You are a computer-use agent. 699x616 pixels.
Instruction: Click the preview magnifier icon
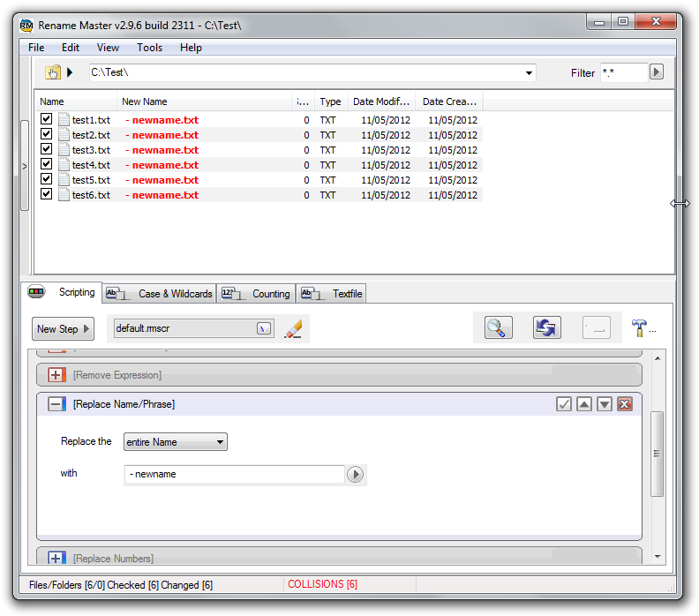pos(498,328)
